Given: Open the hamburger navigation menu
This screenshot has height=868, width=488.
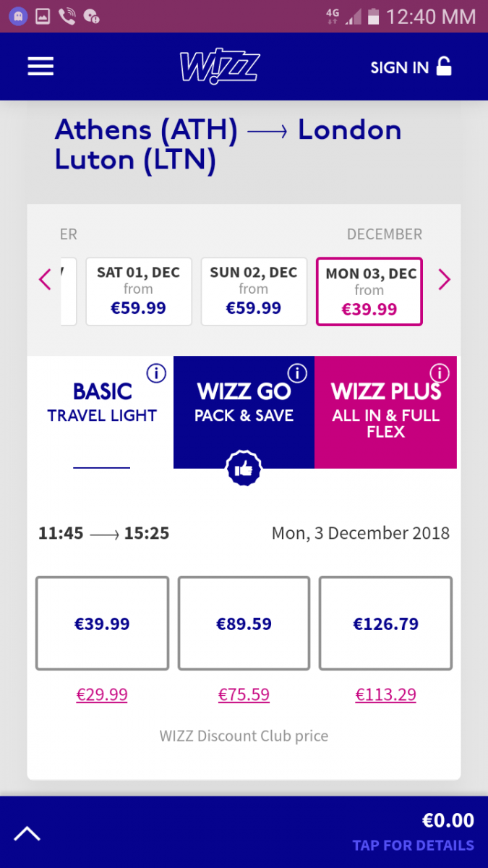Looking at the screenshot, I should [40, 67].
